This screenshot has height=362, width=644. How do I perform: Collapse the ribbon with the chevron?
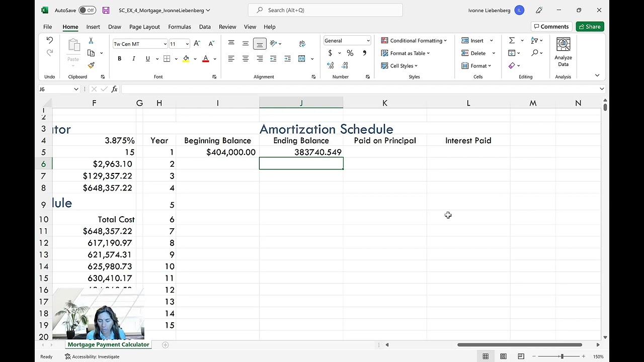[x=597, y=75]
